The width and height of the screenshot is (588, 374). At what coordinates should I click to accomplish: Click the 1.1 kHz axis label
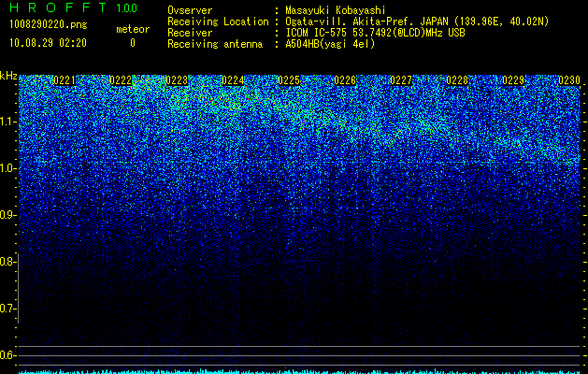click(8, 122)
